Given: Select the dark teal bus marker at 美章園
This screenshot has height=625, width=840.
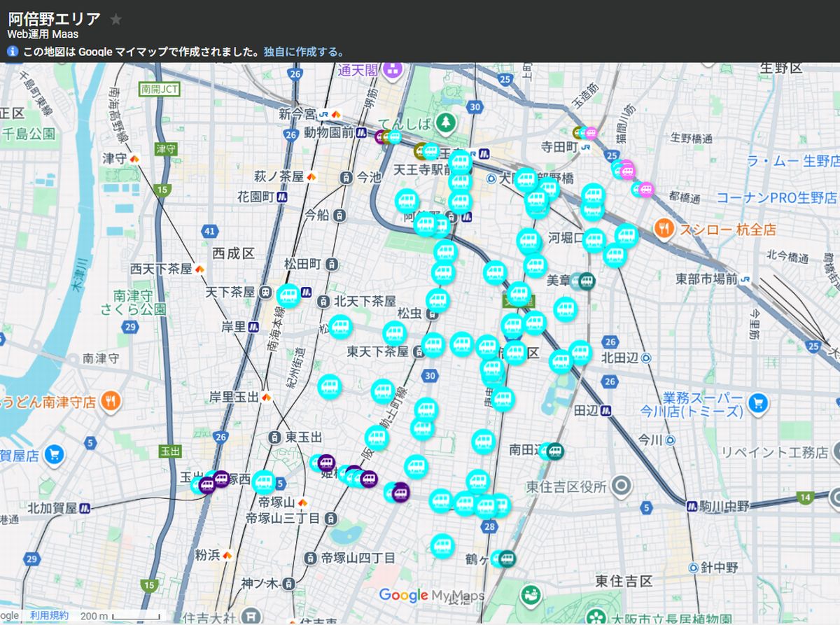Looking at the screenshot, I should 585,281.
